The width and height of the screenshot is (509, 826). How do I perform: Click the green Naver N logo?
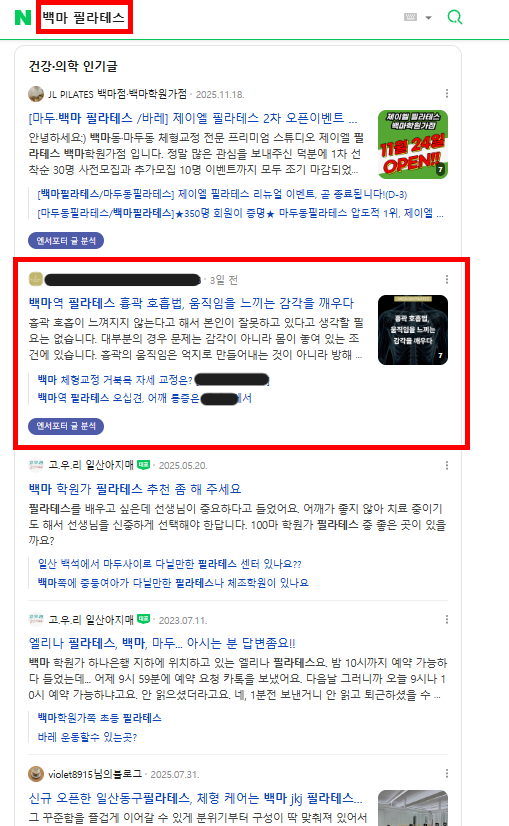tap(23, 17)
